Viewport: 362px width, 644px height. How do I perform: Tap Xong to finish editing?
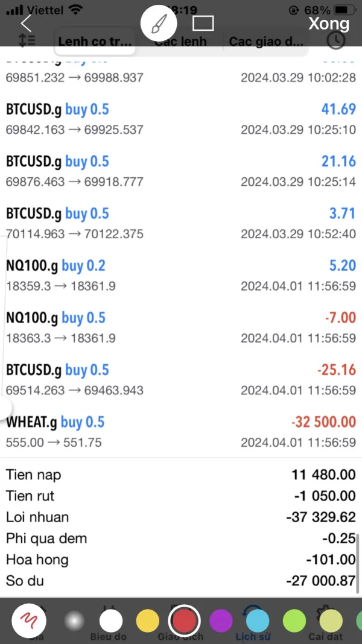[x=328, y=24]
